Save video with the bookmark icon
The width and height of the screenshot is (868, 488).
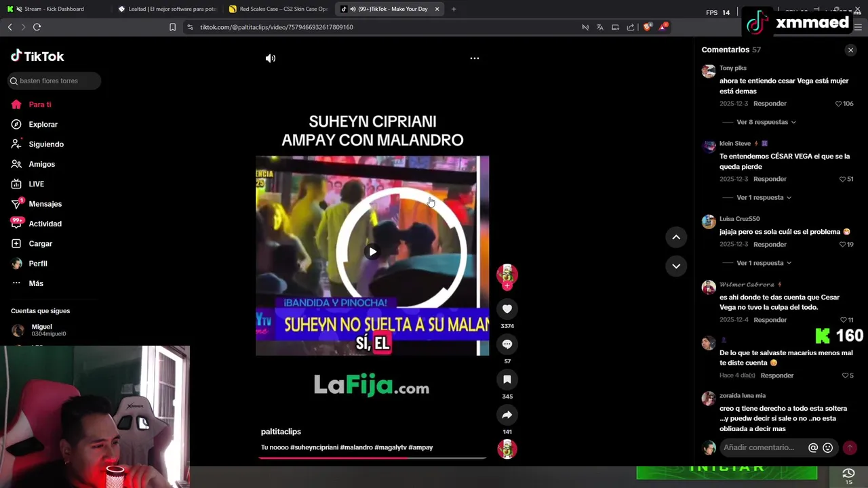pos(507,380)
